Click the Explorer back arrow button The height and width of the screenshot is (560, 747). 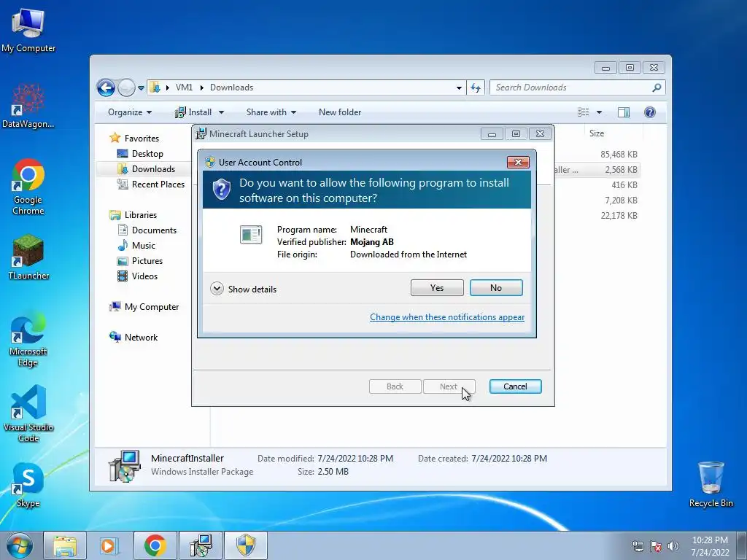106,87
